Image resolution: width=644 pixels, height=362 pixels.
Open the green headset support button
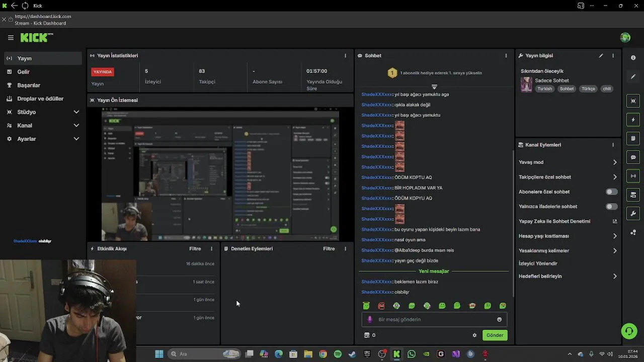[629, 331]
